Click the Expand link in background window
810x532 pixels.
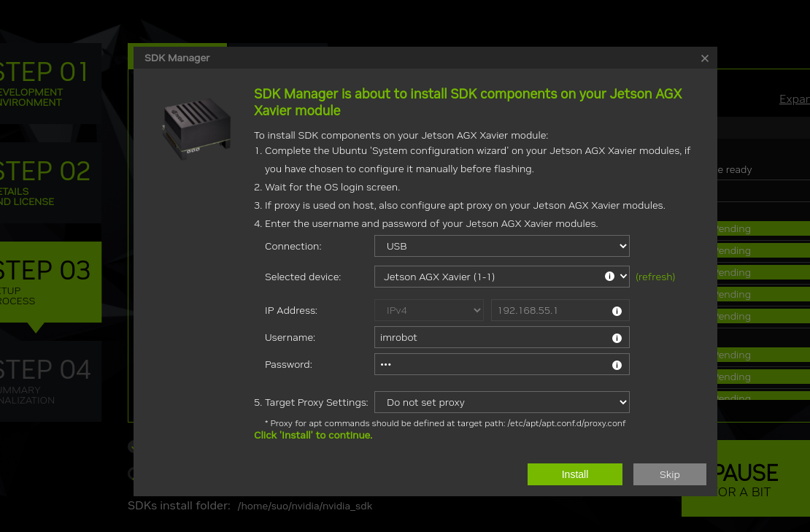795,99
